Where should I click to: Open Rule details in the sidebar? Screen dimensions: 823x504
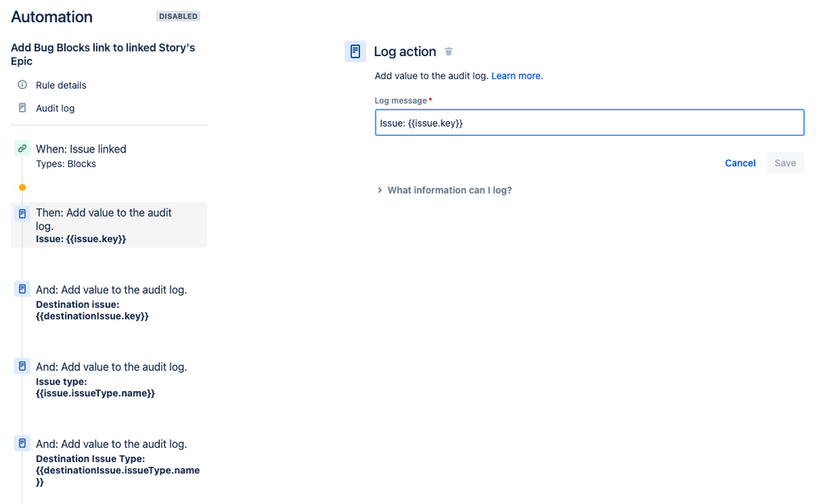coord(61,85)
